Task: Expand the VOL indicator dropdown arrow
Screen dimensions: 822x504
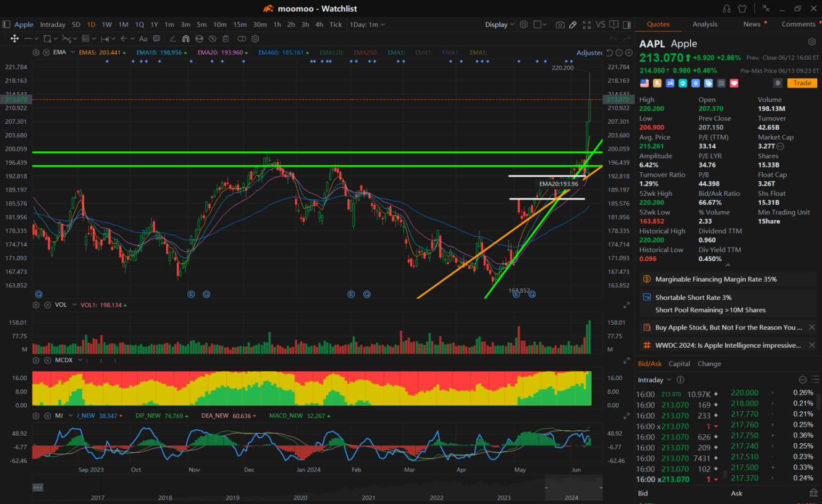Action: coord(75,305)
